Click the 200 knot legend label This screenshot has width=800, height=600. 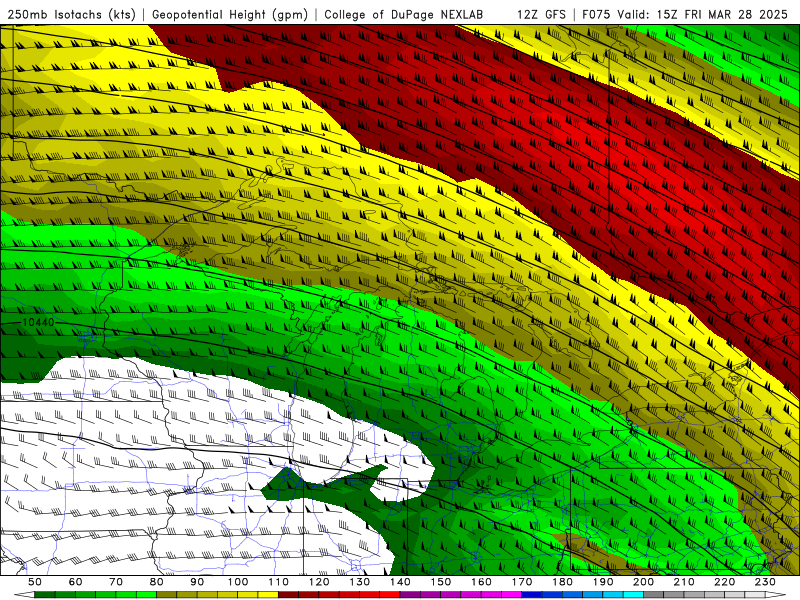(x=643, y=582)
